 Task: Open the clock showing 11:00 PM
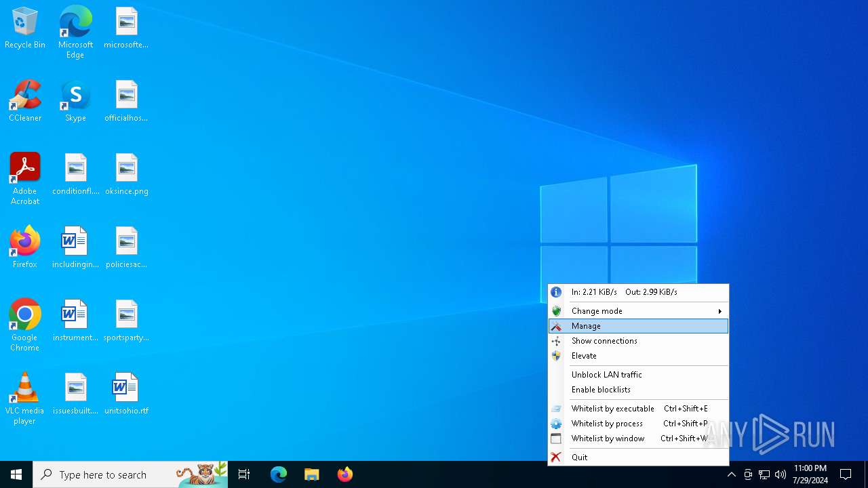click(810, 474)
